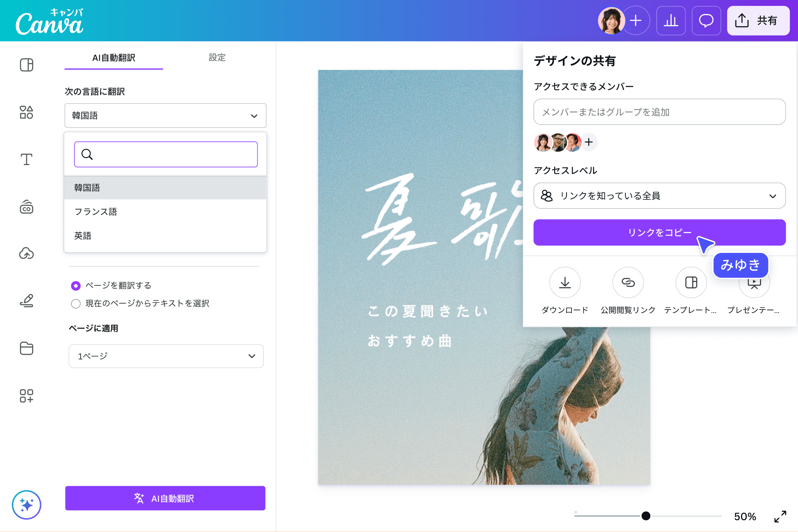798x532 pixels.
Task: Toggle fullscreen with the expand arrows icon
Action: (780, 516)
